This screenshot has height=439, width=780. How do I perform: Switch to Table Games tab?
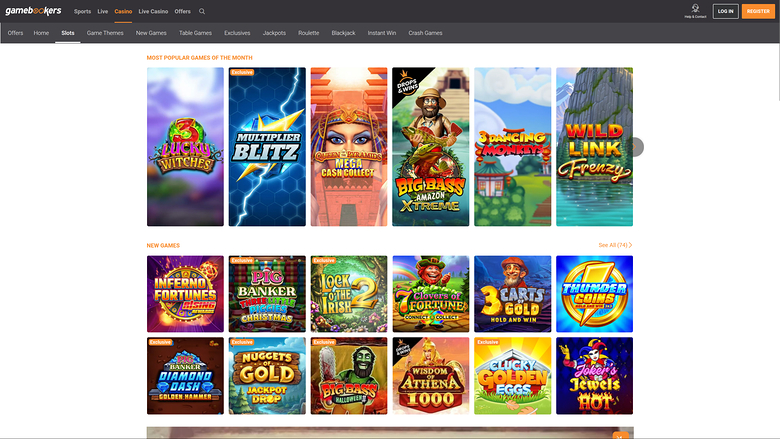click(x=195, y=33)
